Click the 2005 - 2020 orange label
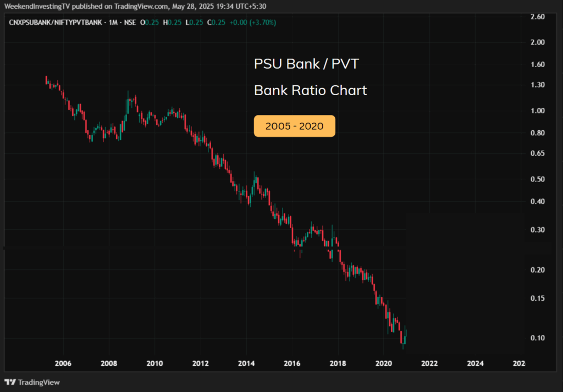The image size is (563, 392). pyautogui.click(x=295, y=126)
